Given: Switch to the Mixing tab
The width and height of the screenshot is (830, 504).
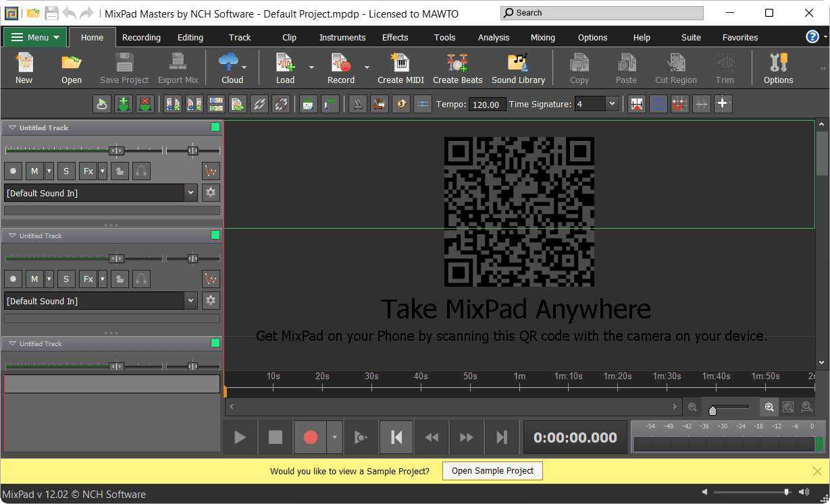Looking at the screenshot, I should click(x=542, y=37).
